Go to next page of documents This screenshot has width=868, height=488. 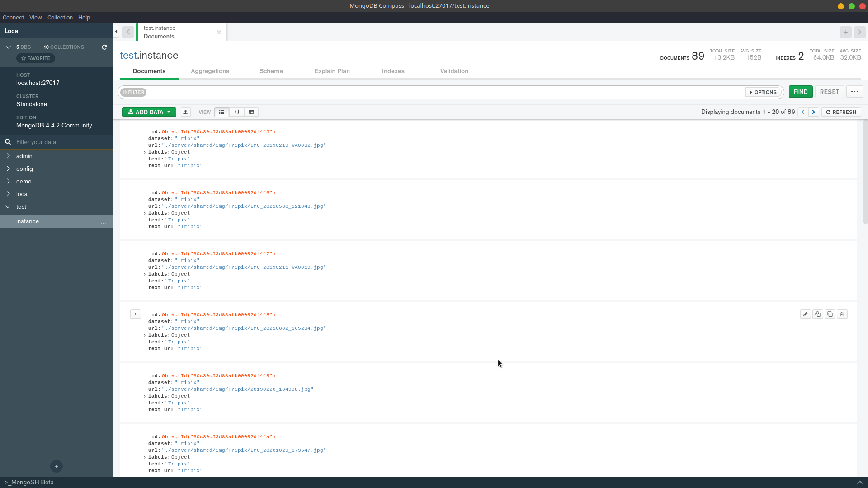813,112
